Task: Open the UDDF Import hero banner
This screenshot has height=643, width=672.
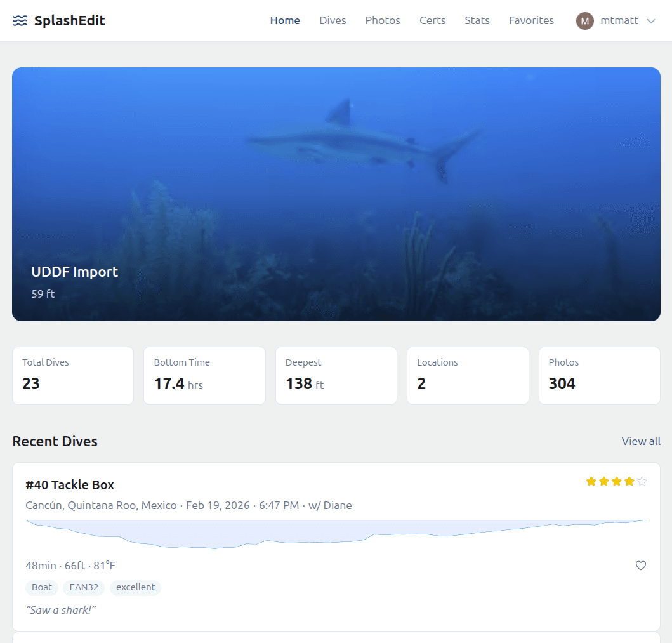Action: click(x=336, y=194)
